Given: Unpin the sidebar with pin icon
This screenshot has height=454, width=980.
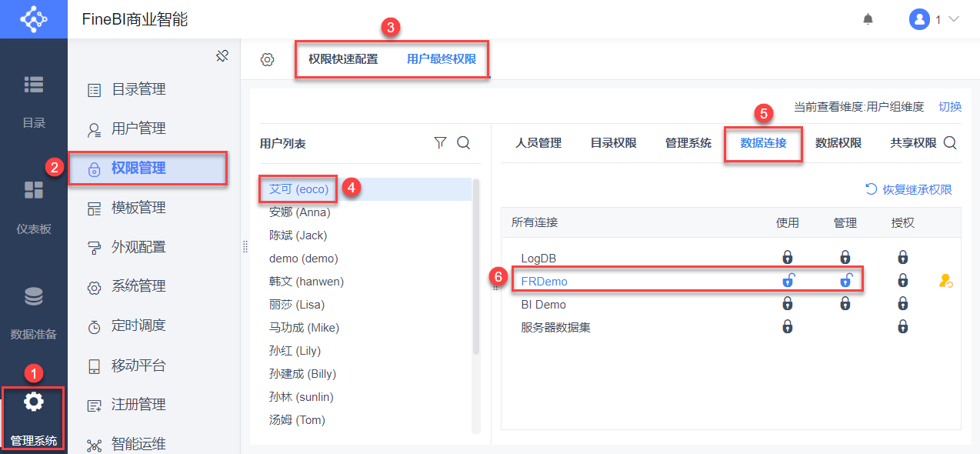Looking at the screenshot, I should click(222, 56).
